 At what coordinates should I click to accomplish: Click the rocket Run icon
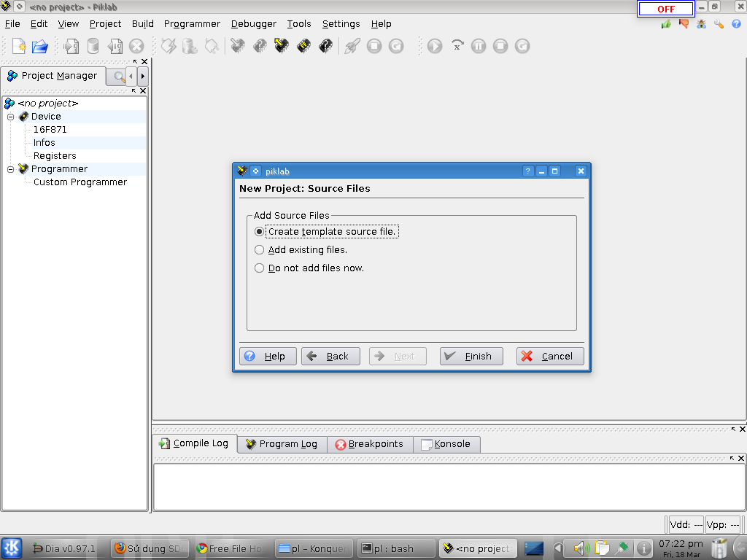(352, 46)
